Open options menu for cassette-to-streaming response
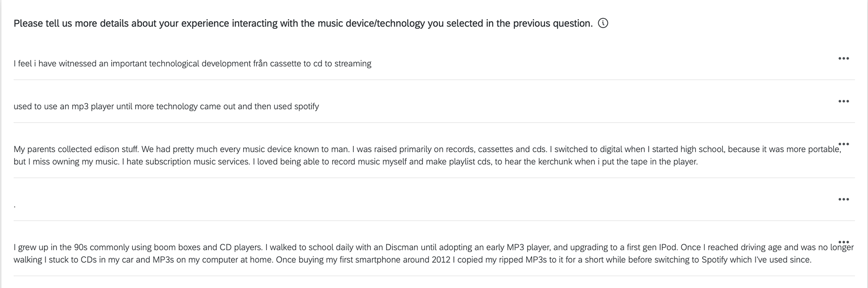 (x=844, y=58)
